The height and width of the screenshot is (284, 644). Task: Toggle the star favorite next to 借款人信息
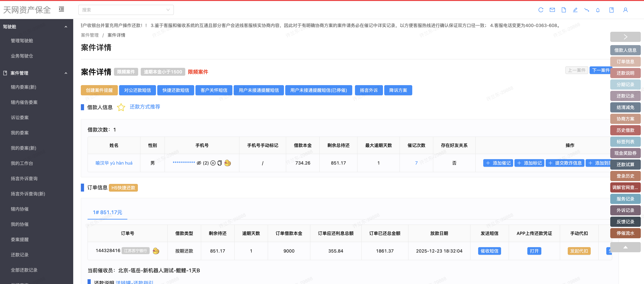(121, 107)
